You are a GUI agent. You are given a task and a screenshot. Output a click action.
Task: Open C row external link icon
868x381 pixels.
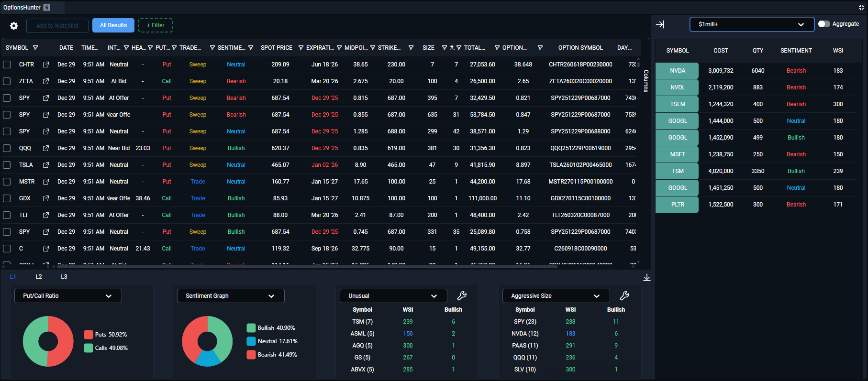46,249
